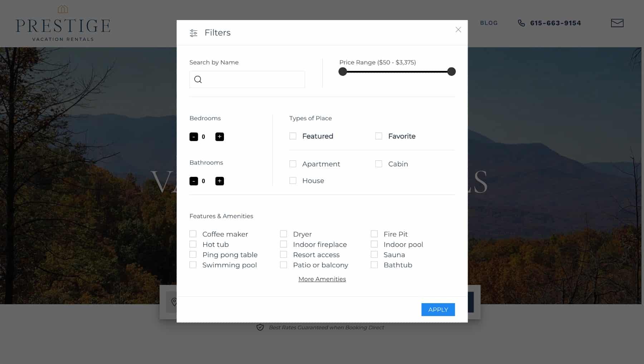This screenshot has width=644, height=364.
Task: Decrease Bathrooms count with minus button
Action: (x=194, y=181)
